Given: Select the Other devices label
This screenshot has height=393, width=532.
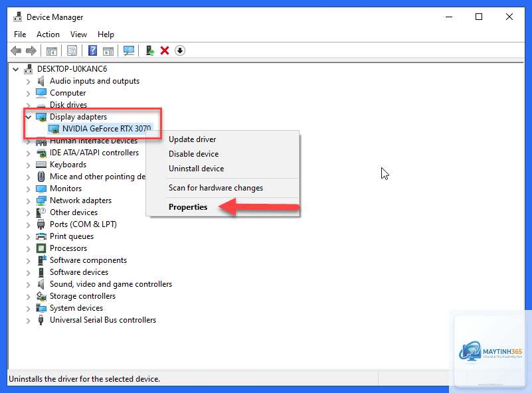Looking at the screenshot, I should [74, 212].
